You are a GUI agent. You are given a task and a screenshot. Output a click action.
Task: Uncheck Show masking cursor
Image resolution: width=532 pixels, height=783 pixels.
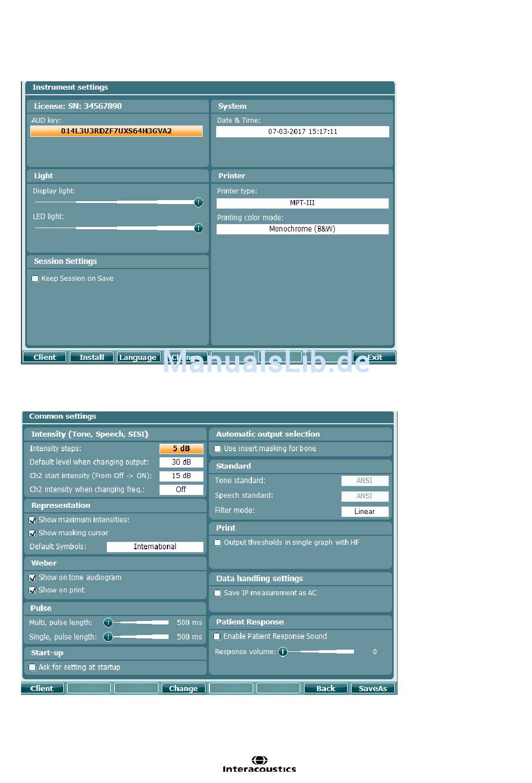click(32, 533)
